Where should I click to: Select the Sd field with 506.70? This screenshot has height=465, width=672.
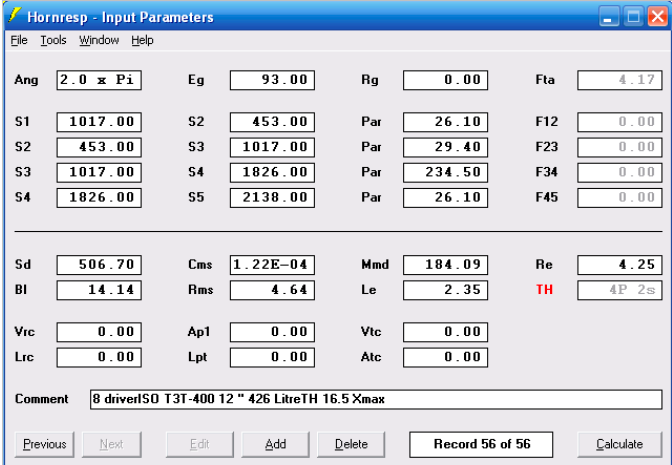tap(99, 265)
